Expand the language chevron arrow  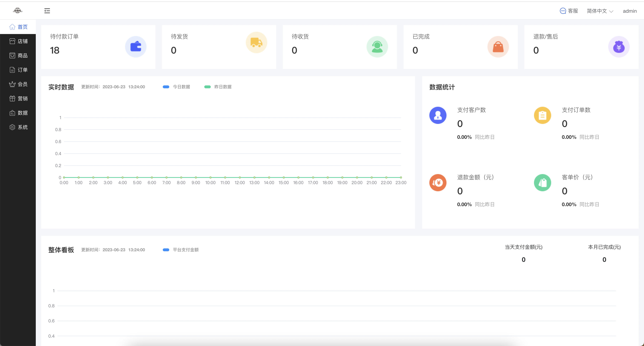point(611,11)
